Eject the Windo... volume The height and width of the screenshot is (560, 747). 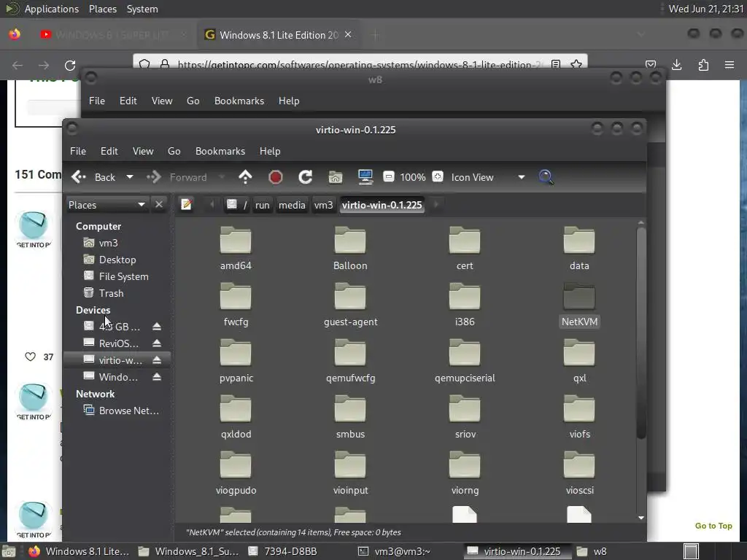[157, 377]
